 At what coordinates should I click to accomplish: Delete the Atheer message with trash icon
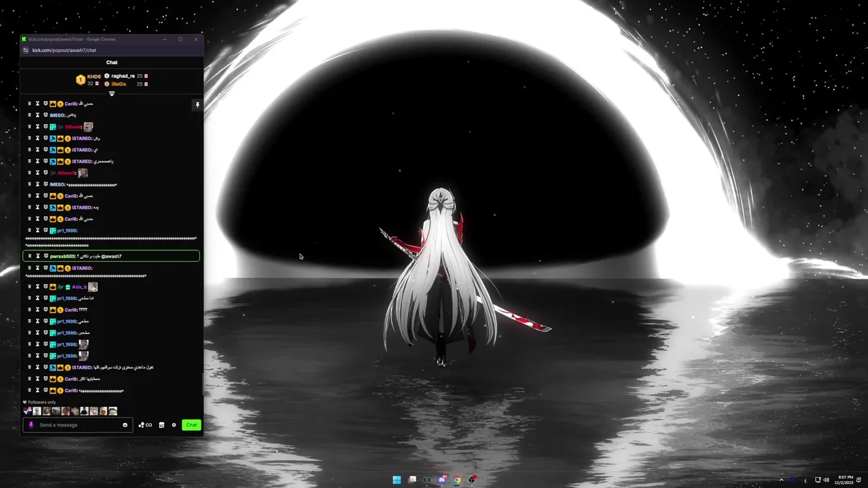click(x=29, y=173)
